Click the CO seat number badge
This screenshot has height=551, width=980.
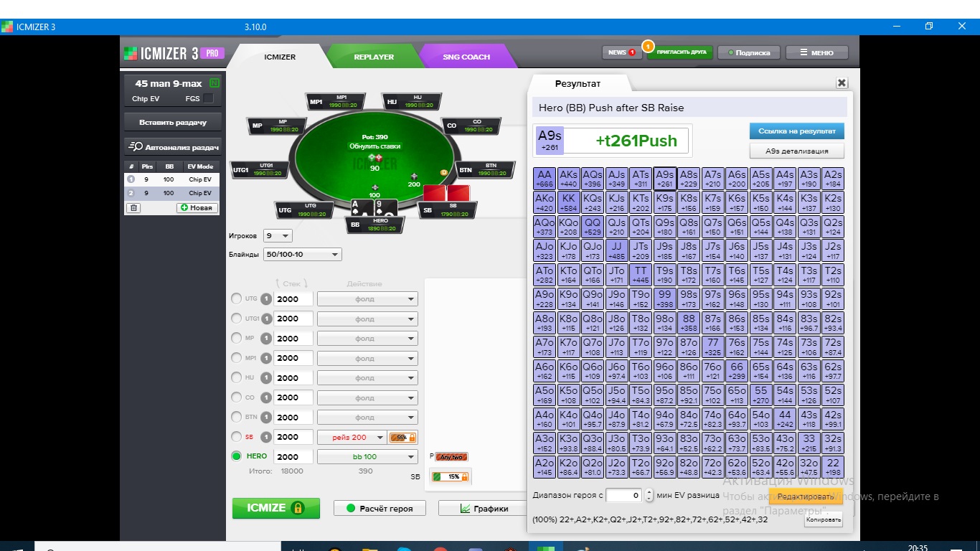(x=265, y=397)
